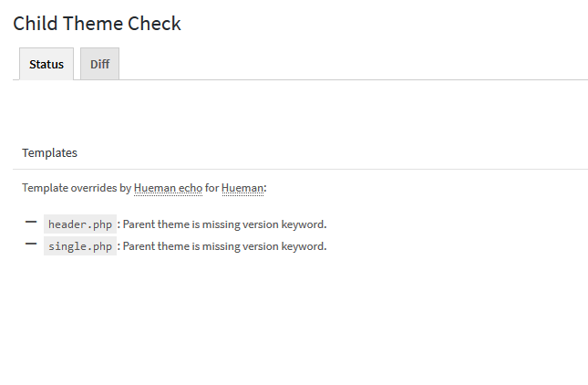588x385 pixels.
Task: Click the word 'Child' in page title
Action: click(x=35, y=24)
